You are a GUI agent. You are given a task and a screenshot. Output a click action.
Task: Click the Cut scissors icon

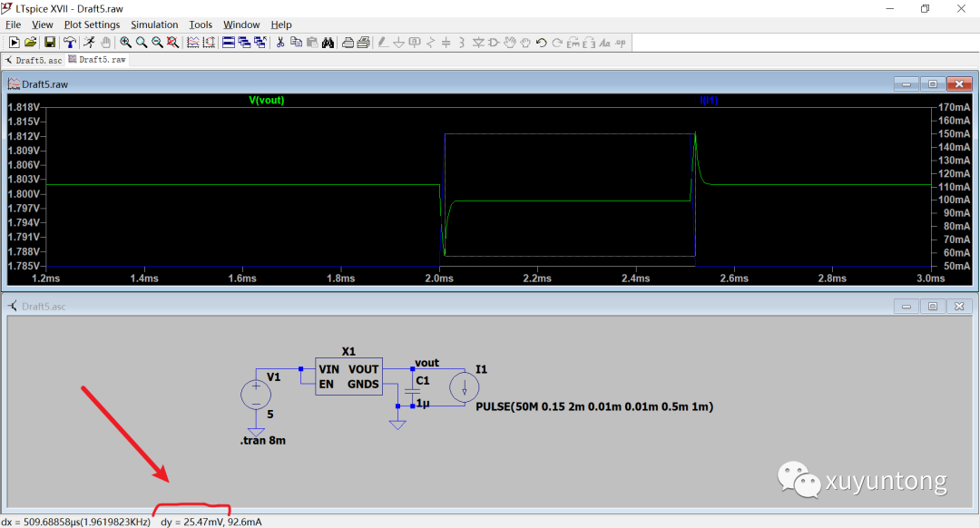pyautogui.click(x=280, y=43)
